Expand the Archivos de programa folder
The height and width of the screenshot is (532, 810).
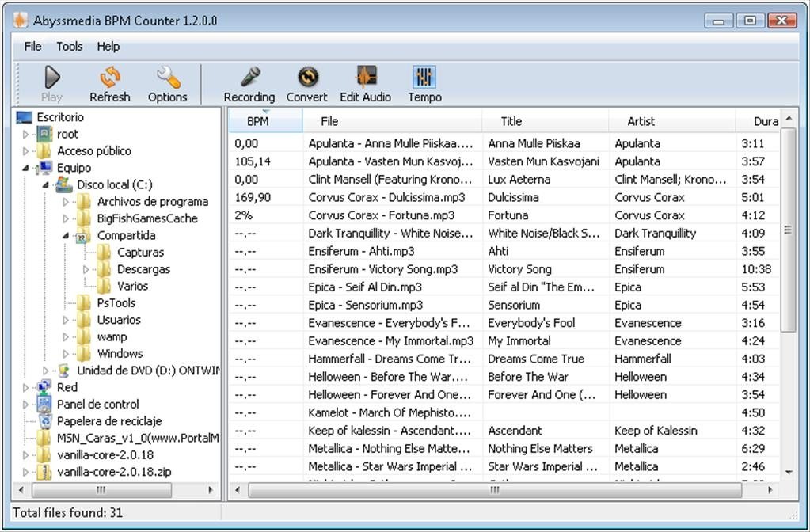point(66,202)
